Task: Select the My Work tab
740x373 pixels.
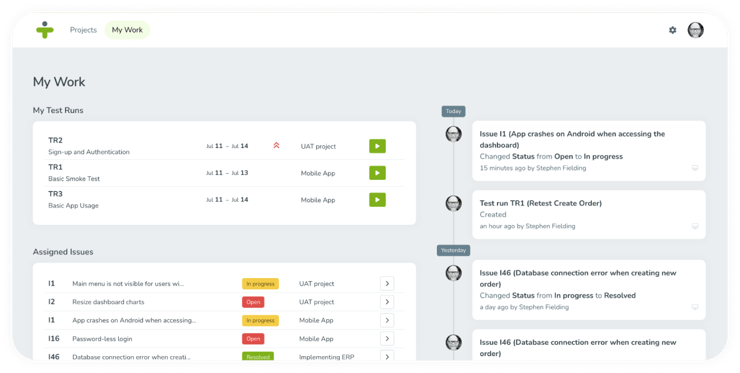Action: 127,30
